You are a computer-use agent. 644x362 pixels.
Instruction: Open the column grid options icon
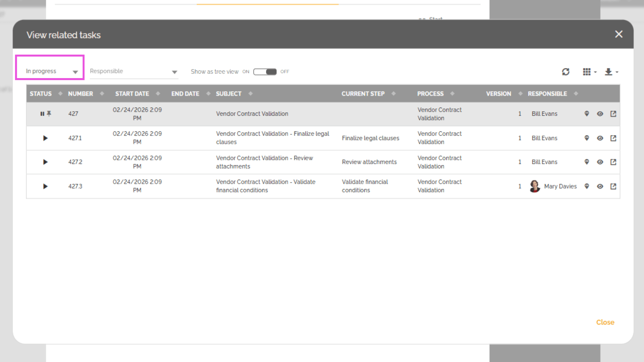tap(587, 72)
